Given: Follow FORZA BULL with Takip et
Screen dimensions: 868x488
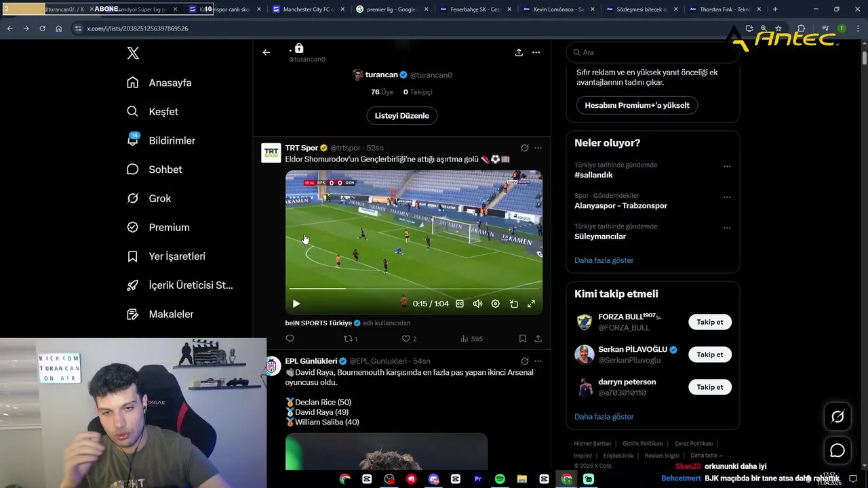Looking at the screenshot, I should point(710,322).
